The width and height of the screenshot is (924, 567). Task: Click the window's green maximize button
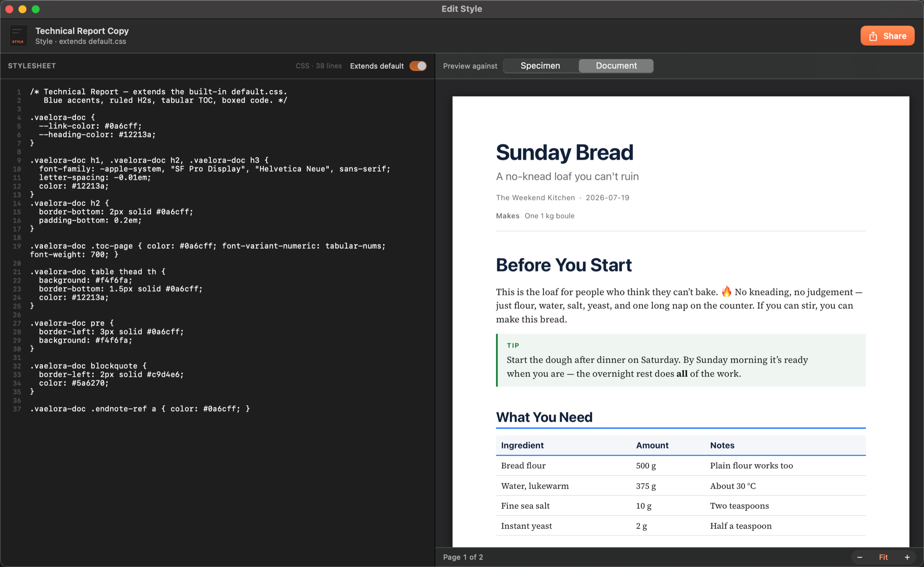(x=36, y=9)
